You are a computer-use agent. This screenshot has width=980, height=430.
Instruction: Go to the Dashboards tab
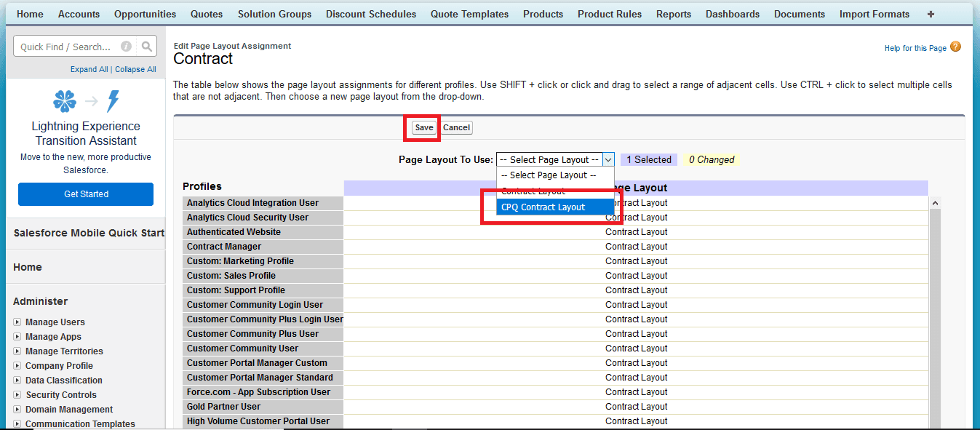click(x=733, y=14)
